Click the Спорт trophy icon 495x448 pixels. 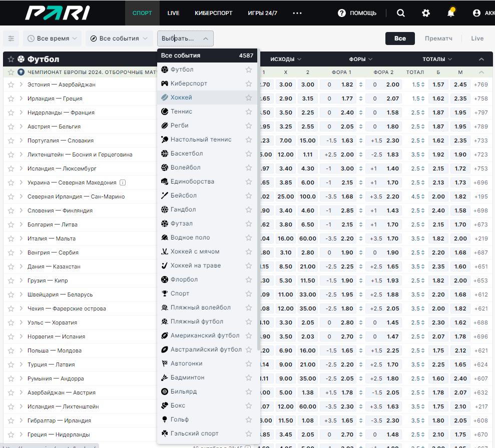click(x=165, y=293)
